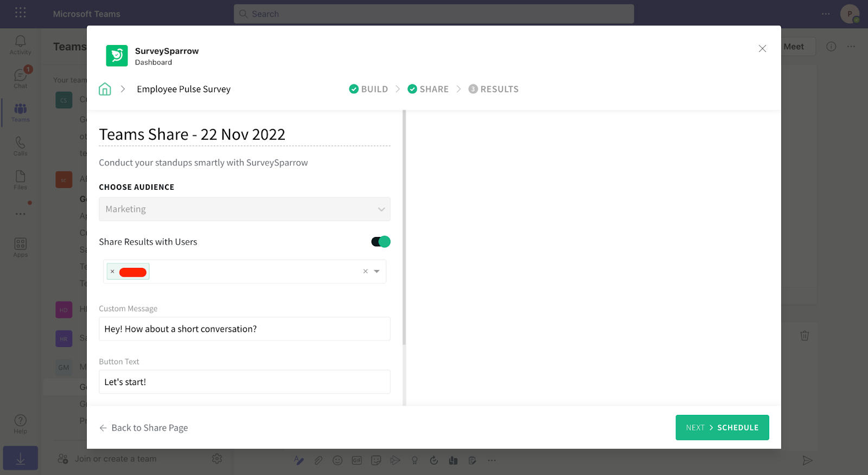The image size is (868, 475).
Task: Click the Teams search box
Action: pos(434,14)
